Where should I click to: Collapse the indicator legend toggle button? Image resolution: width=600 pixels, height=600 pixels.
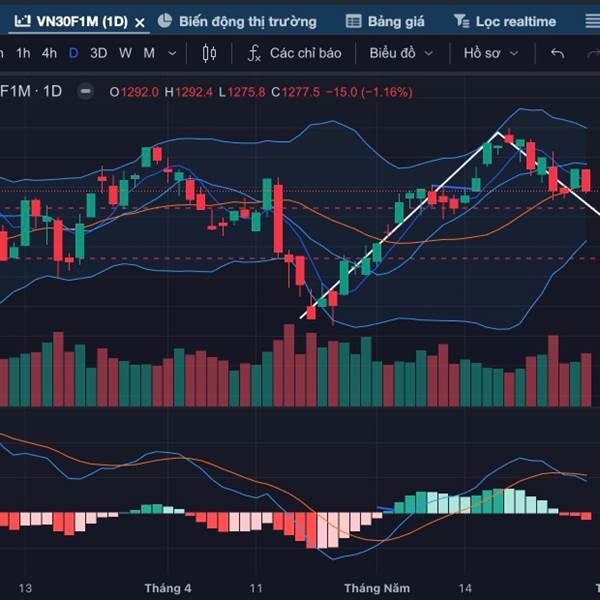click(x=86, y=91)
